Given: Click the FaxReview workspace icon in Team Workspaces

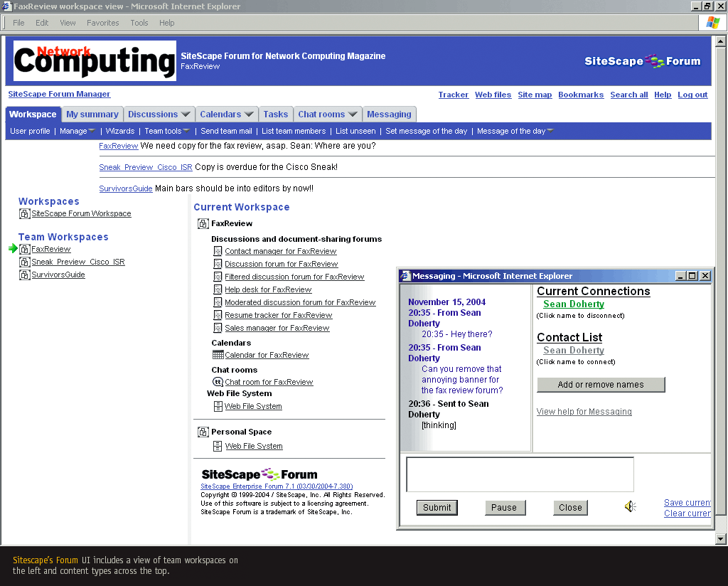Looking at the screenshot, I should point(25,250).
